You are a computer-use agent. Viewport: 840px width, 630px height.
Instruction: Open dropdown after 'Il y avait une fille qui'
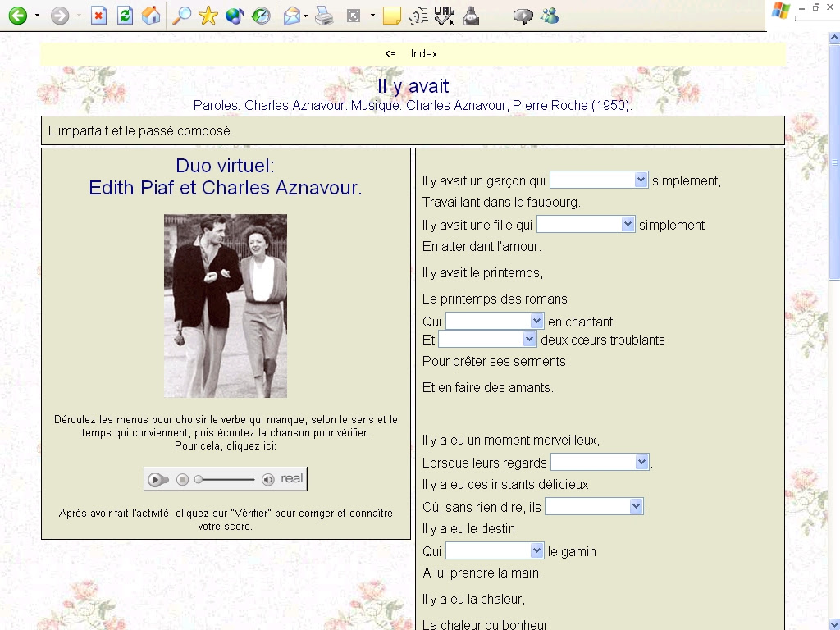click(586, 224)
